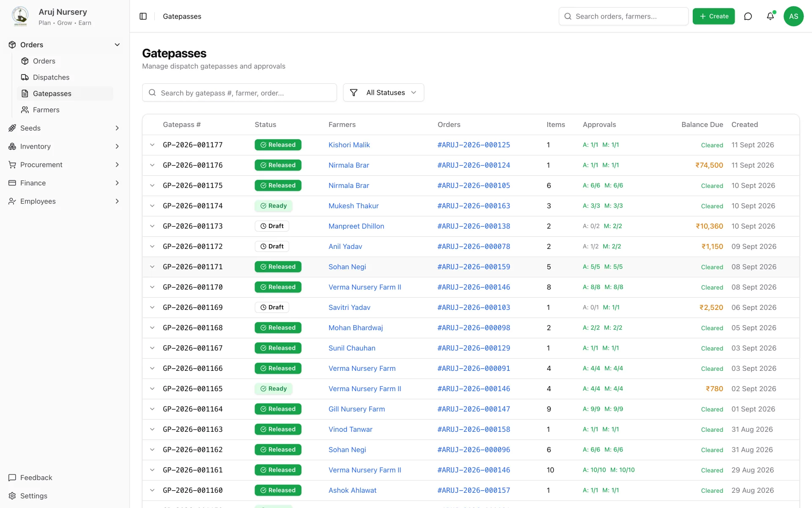812x508 pixels.
Task: Click the Finance card icon
Action: pyautogui.click(x=12, y=183)
